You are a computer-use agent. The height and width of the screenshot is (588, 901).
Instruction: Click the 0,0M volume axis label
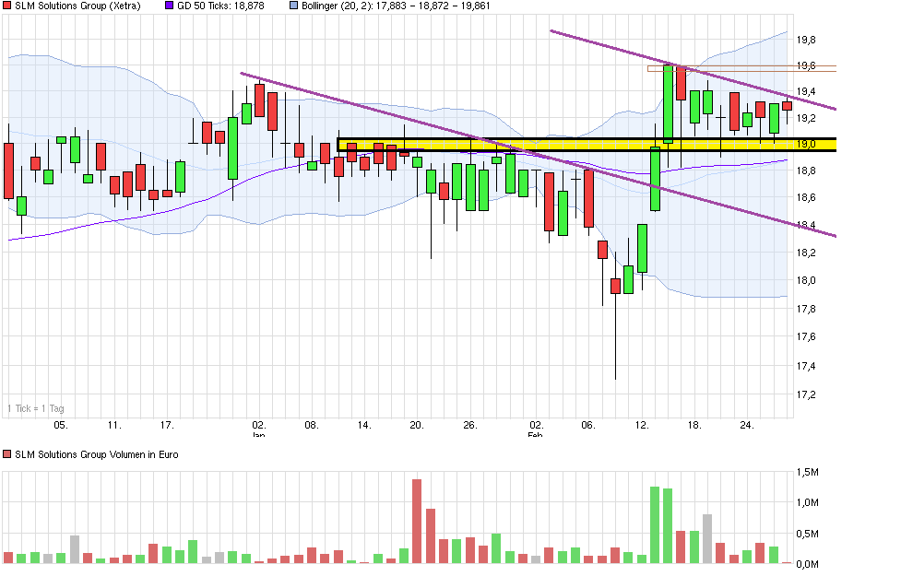click(807, 564)
